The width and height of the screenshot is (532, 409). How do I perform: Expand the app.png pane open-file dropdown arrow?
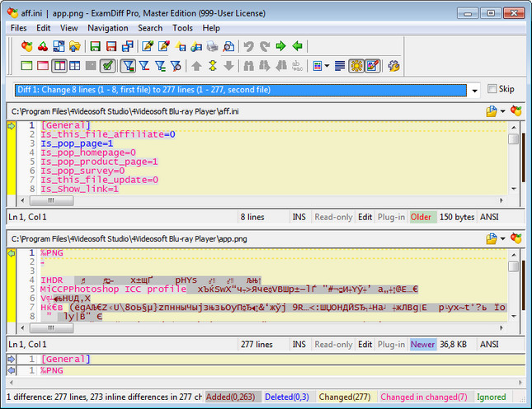pyautogui.click(x=503, y=239)
